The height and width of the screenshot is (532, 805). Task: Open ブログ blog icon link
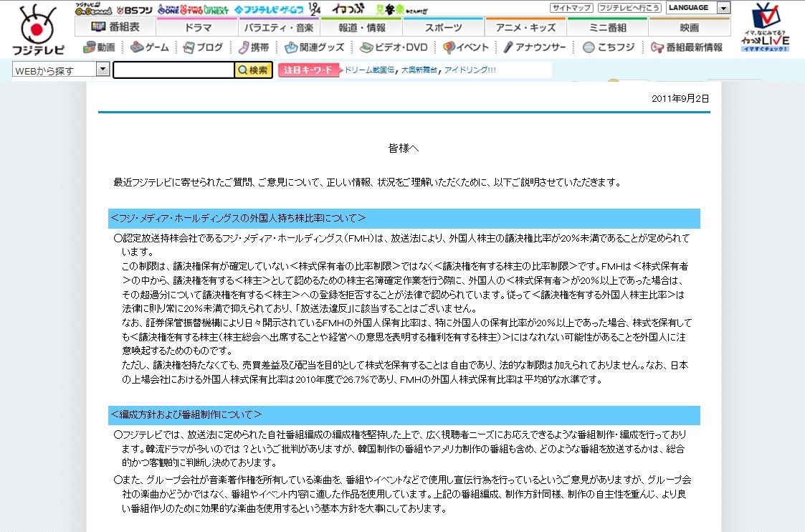pyautogui.click(x=204, y=47)
